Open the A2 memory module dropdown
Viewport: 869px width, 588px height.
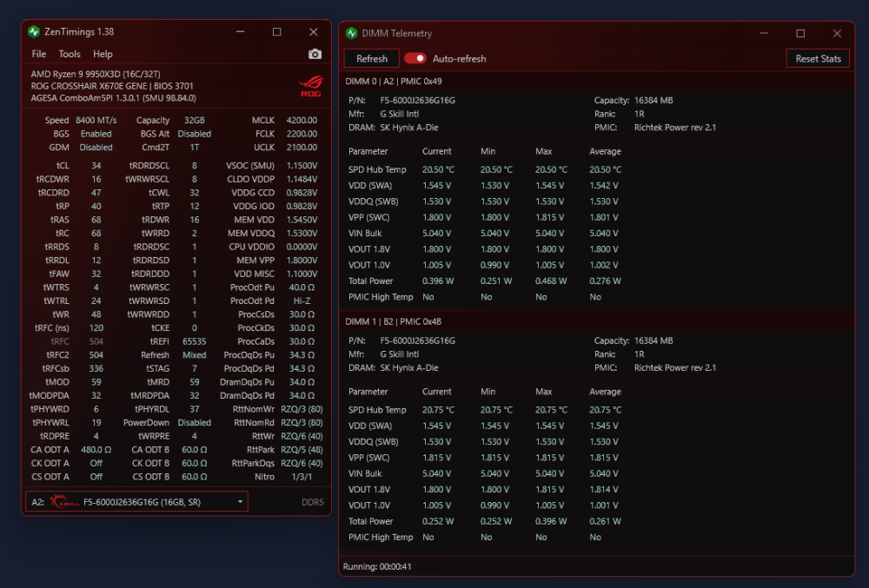136,502
